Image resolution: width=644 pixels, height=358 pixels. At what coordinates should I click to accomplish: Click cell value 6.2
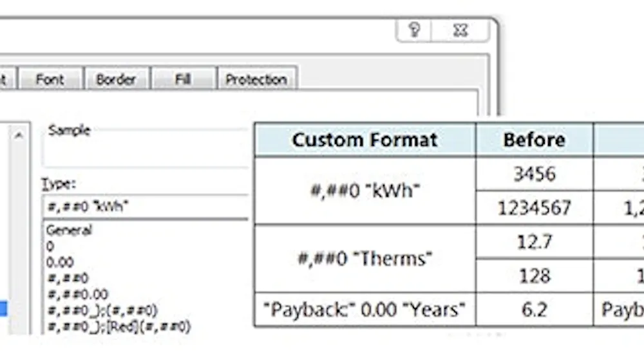tap(535, 310)
